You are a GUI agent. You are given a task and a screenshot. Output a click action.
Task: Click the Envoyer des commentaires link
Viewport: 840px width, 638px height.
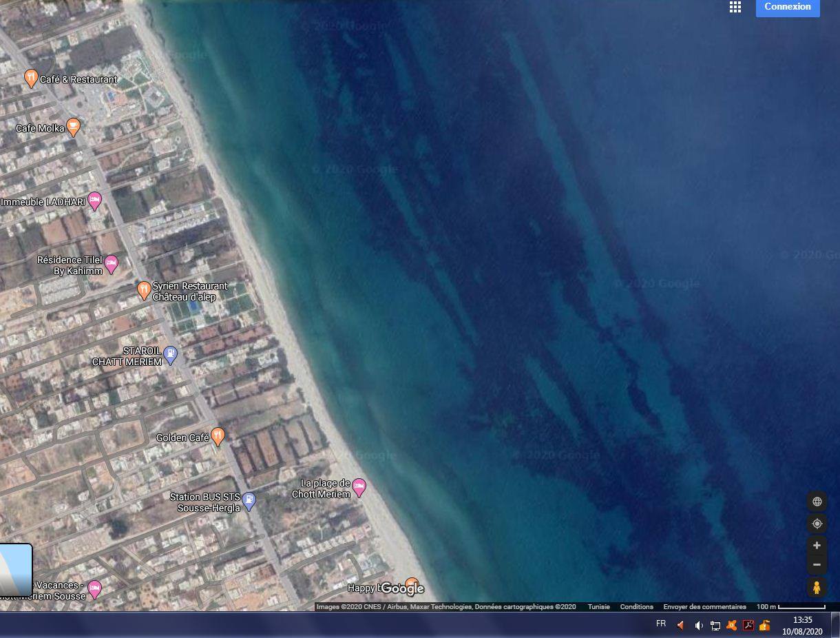pos(704,607)
